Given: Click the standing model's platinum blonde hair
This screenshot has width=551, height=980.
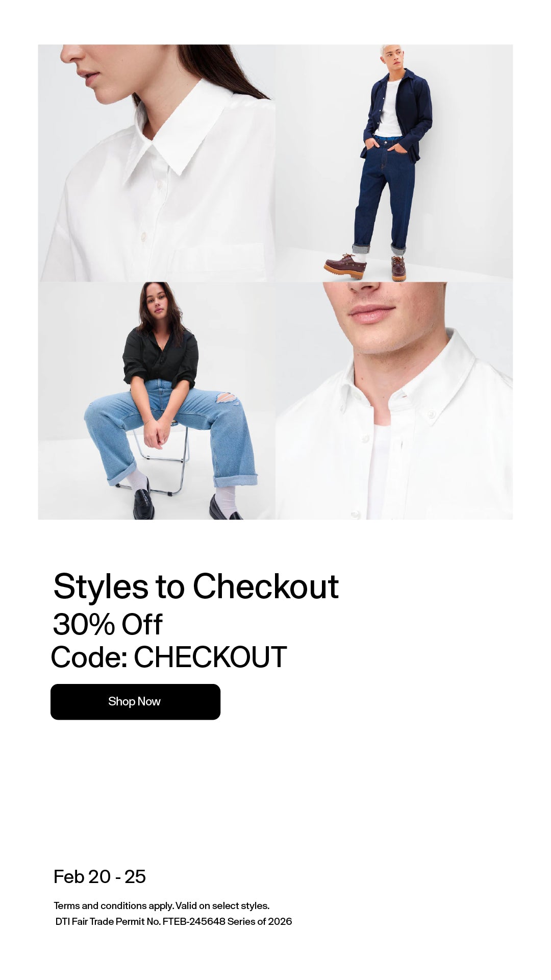Looking at the screenshot, I should point(389,49).
